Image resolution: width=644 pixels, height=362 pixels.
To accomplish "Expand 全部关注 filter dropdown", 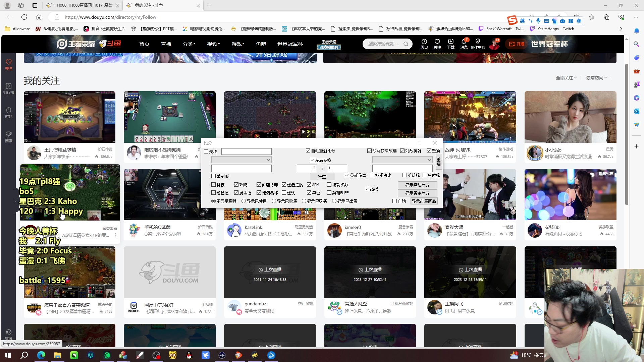I will pyautogui.click(x=566, y=78).
